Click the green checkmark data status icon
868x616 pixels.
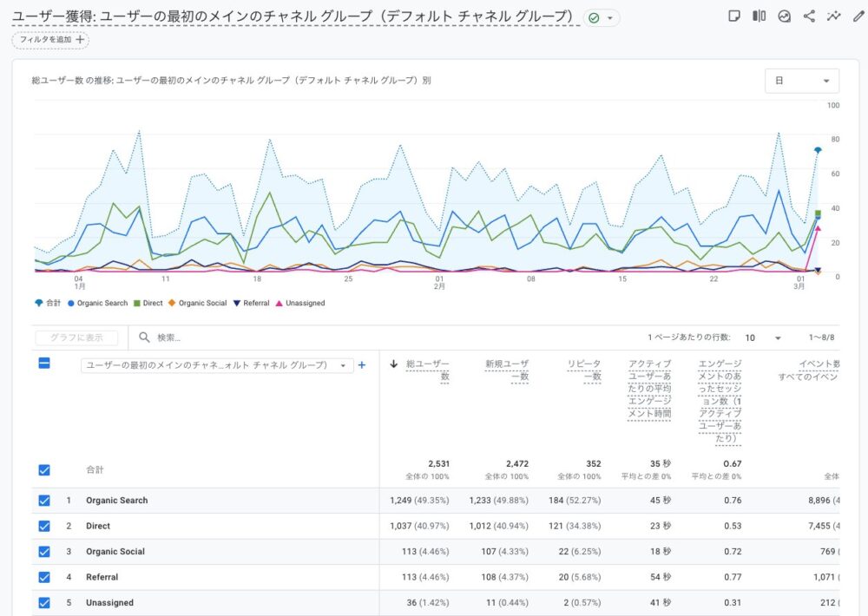(594, 18)
